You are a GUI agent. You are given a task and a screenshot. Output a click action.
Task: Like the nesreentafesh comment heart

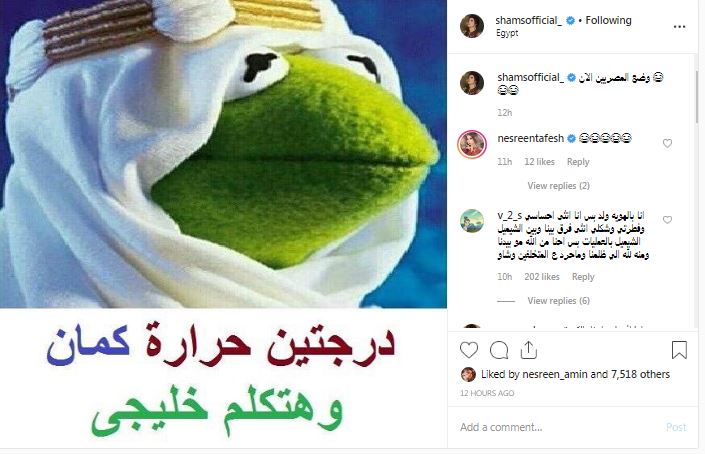(667, 143)
